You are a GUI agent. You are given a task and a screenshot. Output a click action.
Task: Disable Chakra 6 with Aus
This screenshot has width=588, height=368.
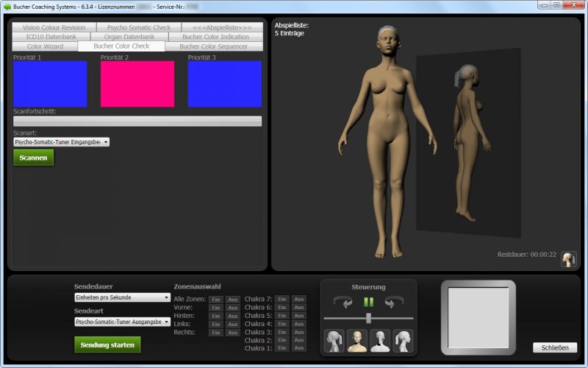coord(299,307)
